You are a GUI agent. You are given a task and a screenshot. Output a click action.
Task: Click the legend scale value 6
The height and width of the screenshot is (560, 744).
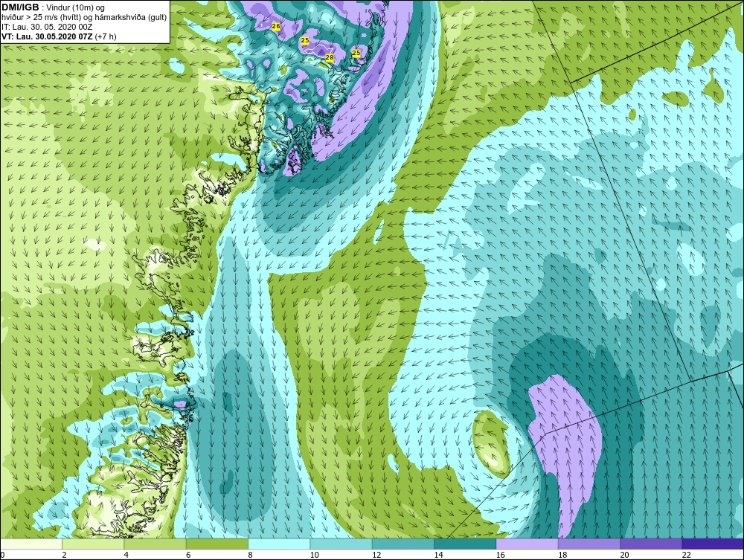(x=188, y=555)
